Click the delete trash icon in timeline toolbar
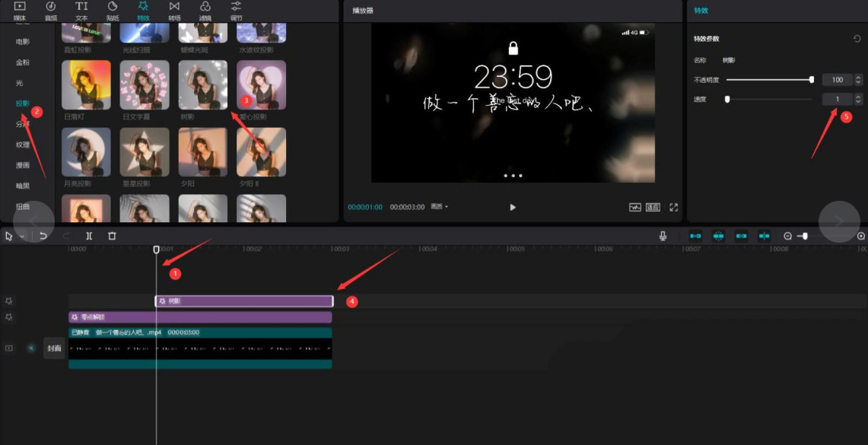868x445 pixels. click(112, 236)
